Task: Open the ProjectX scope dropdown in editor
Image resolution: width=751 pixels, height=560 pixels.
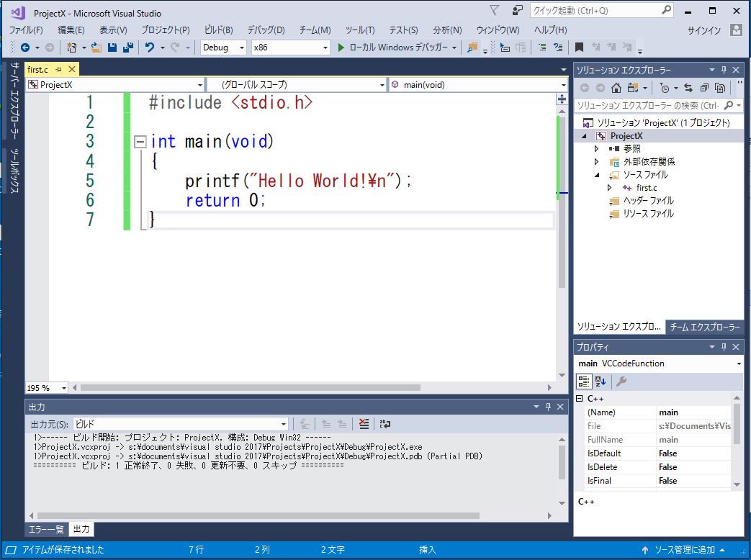Action: tap(115, 85)
